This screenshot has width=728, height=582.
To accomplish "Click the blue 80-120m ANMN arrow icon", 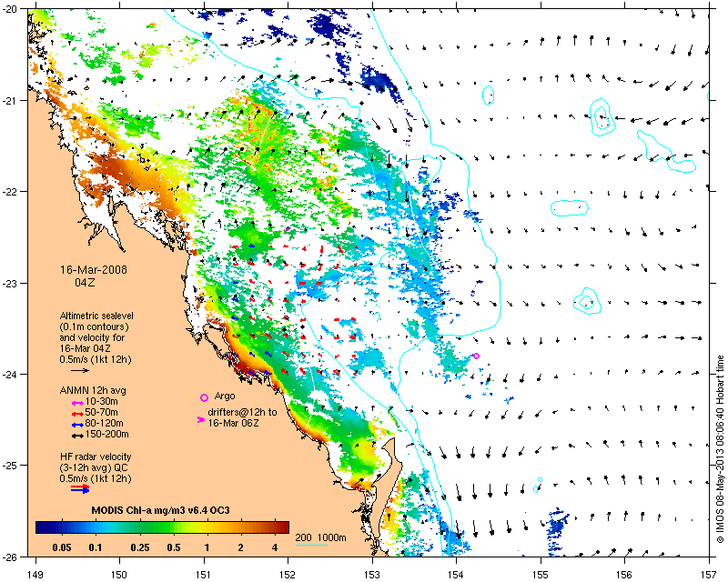I will [x=77, y=424].
